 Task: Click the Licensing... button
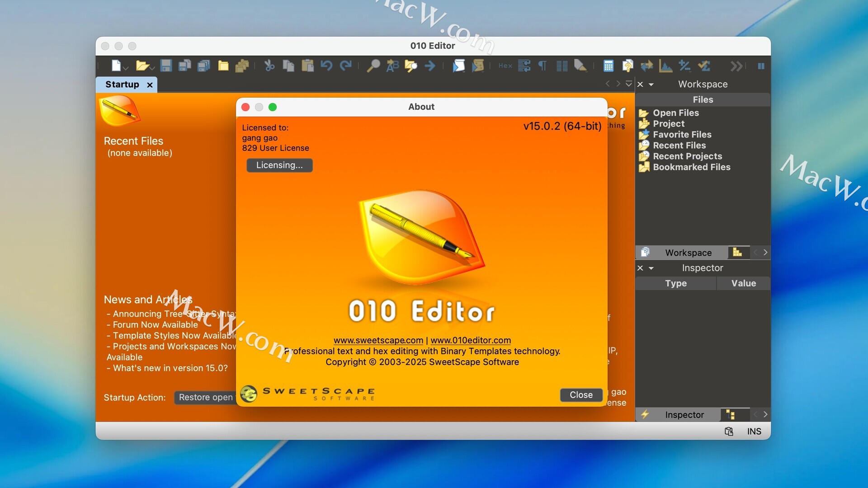pyautogui.click(x=279, y=165)
